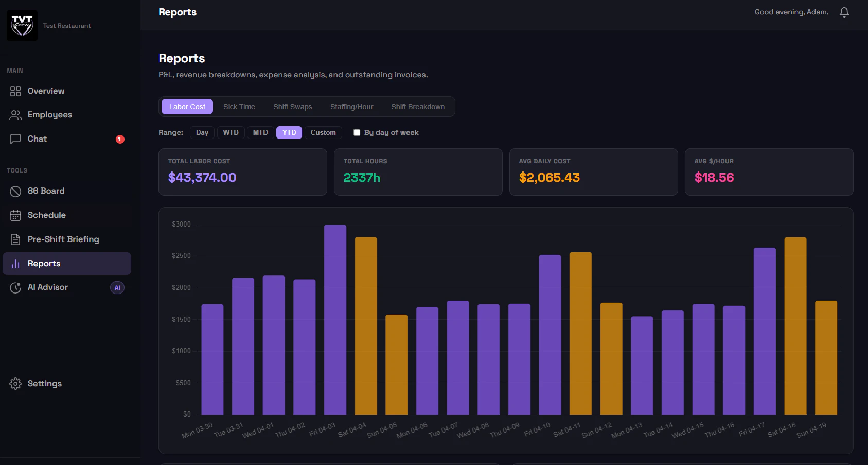Image resolution: width=868 pixels, height=465 pixels.
Task: Open Overview from the grid icon
Action: (x=15, y=91)
